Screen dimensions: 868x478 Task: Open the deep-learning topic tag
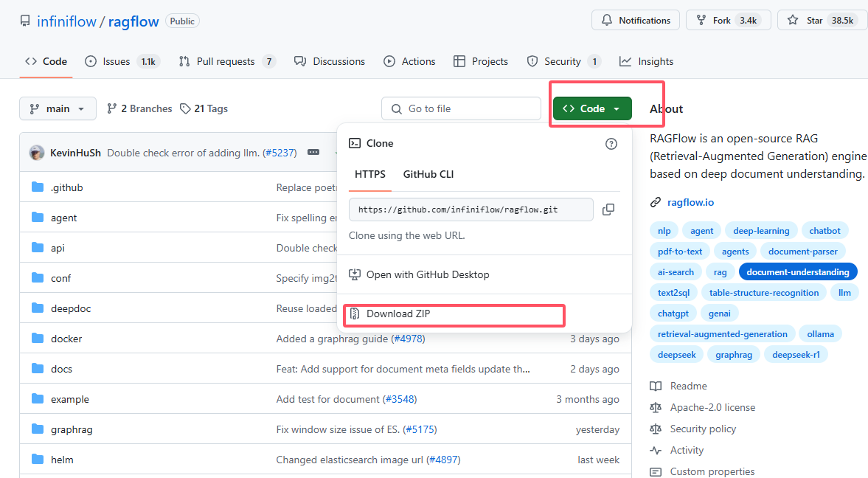(761, 231)
